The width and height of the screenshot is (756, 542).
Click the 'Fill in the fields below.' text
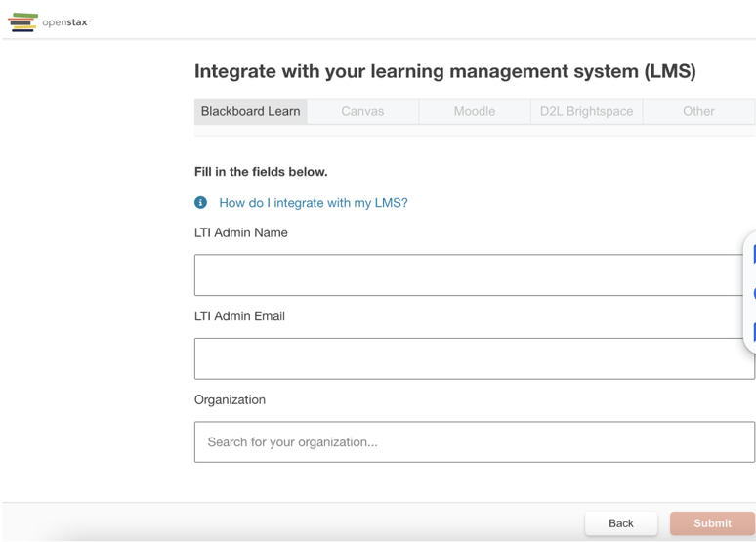tap(261, 172)
